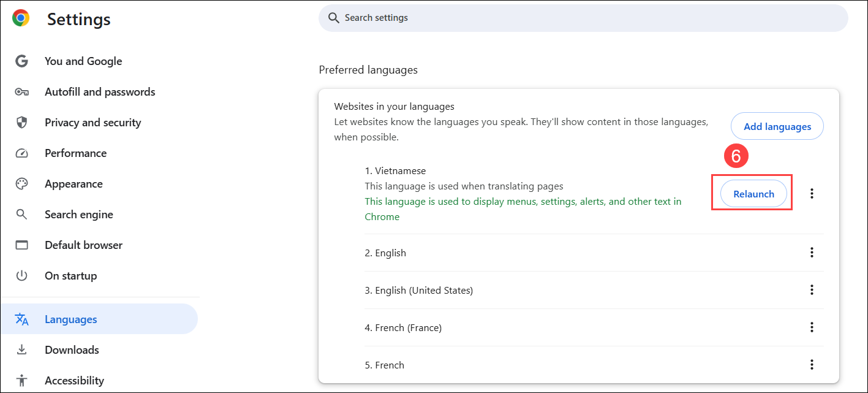The image size is (868, 393).
Task: Open the Accessibility settings section
Action: tap(74, 381)
